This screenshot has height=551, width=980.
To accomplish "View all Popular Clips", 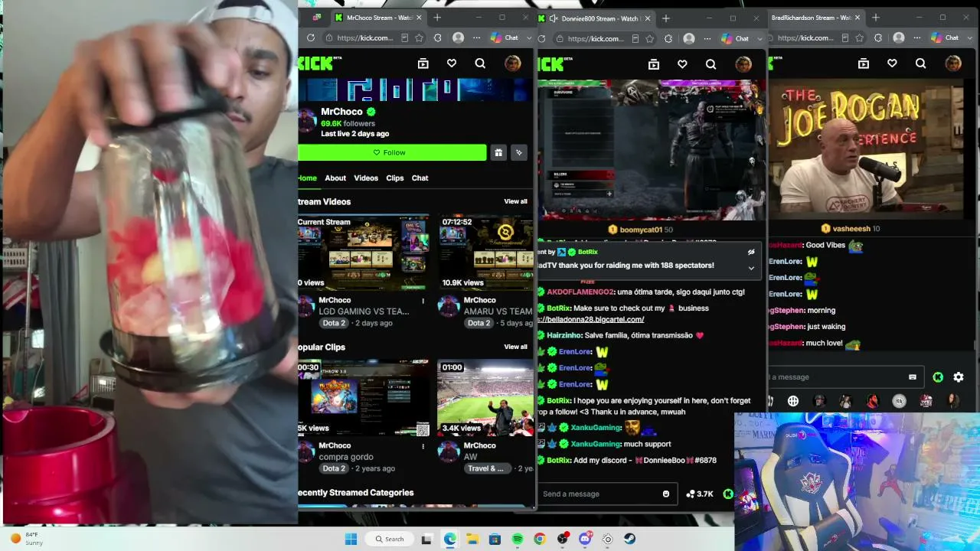I will tap(515, 347).
